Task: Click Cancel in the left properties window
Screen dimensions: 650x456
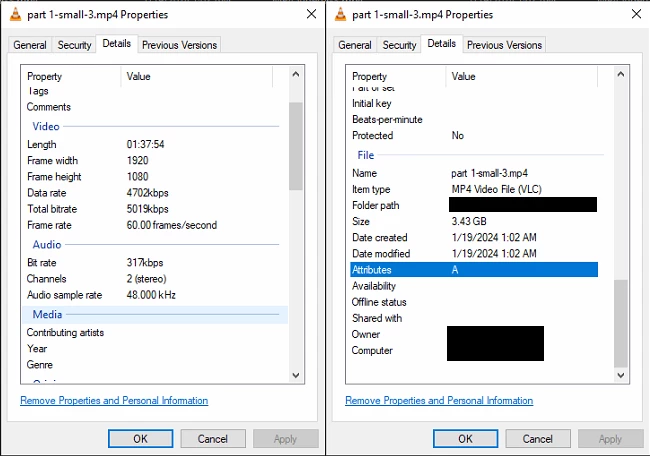Action: tap(213, 439)
